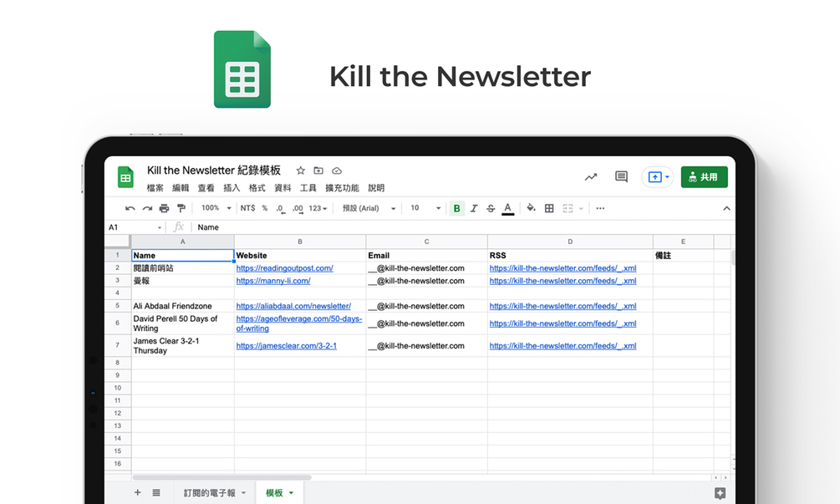Open the 100% zoom dropdown
Image resolution: width=840 pixels, height=504 pixels.
[x=216, y=208]
